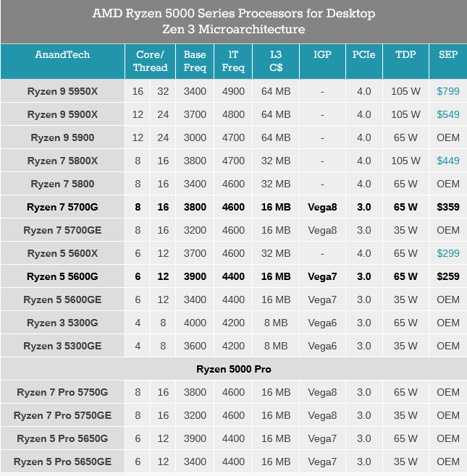Click the Core/Thread column header

pyautogui.click(x=150, y=61)
